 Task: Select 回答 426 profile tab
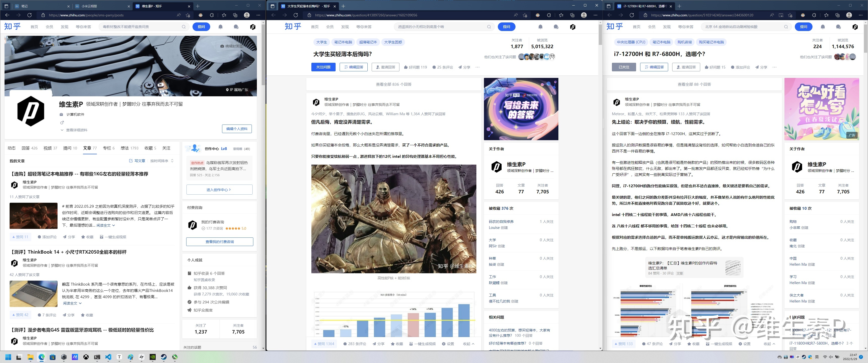pos(29,148)
